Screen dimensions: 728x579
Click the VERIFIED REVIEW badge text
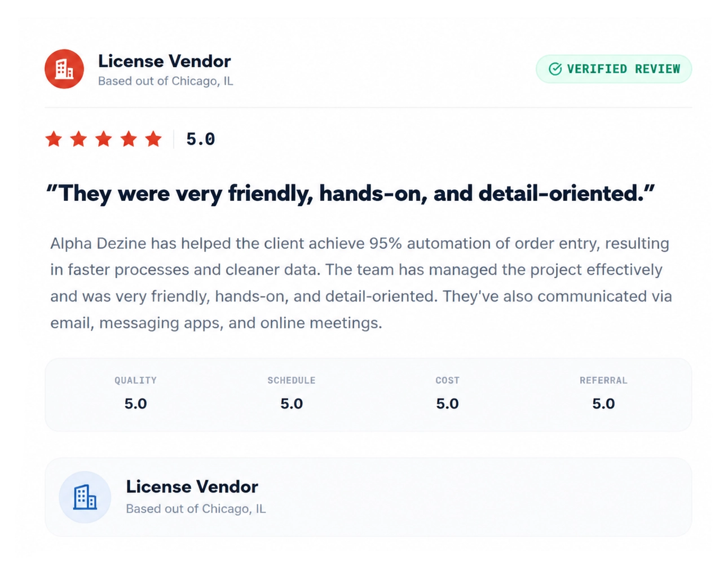tap(624, 69)
